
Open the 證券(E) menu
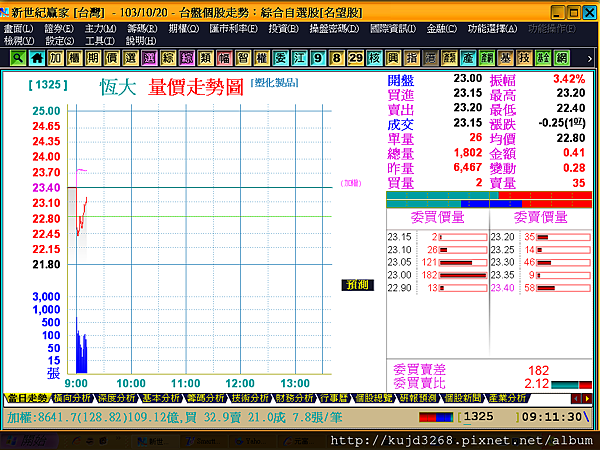[x=59, y=29]
